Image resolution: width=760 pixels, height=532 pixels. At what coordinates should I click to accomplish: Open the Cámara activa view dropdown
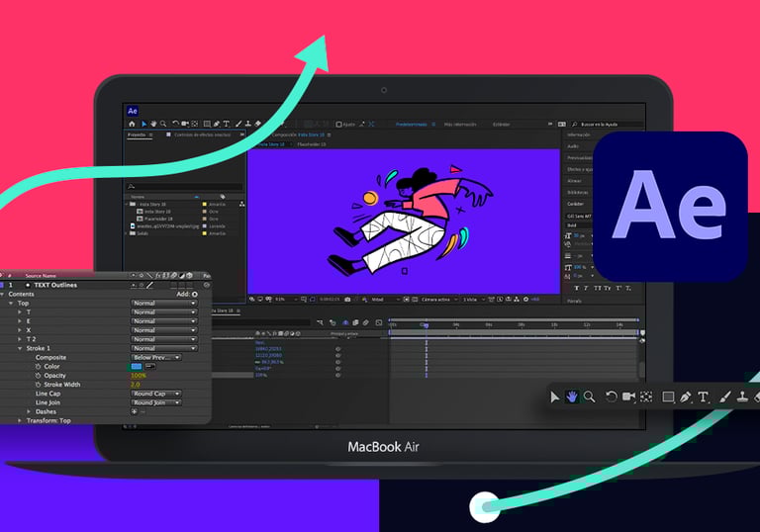click(438, 300)
